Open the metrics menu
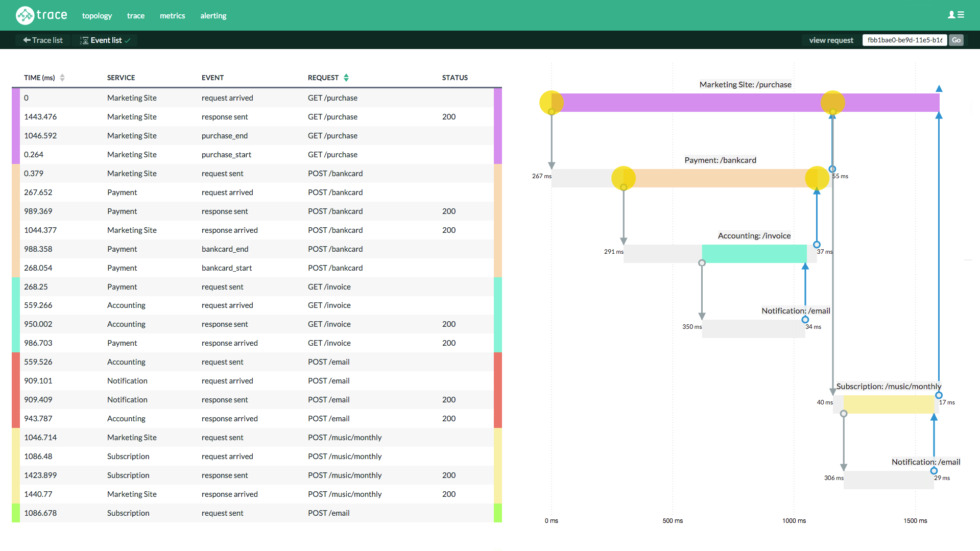 172,16
